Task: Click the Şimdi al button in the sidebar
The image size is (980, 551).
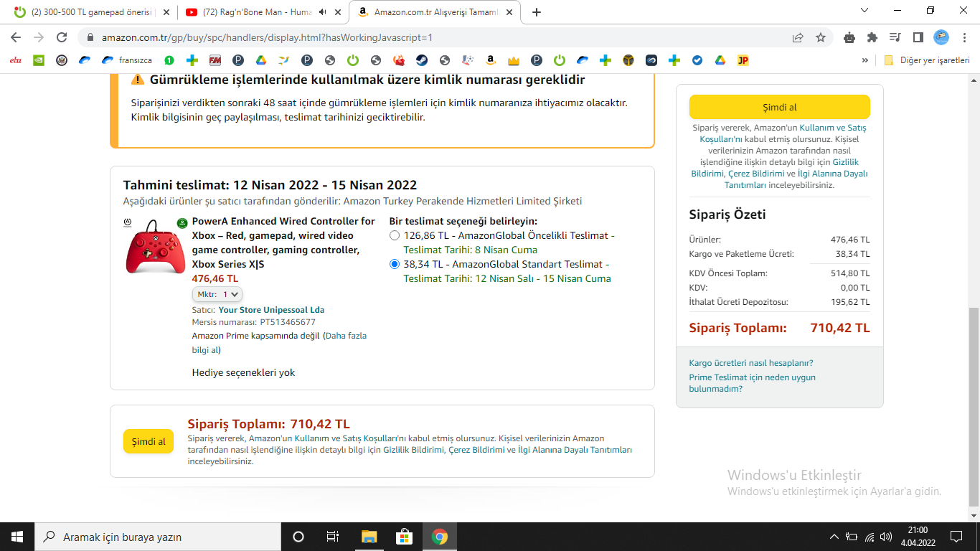Action: point(780,107)
